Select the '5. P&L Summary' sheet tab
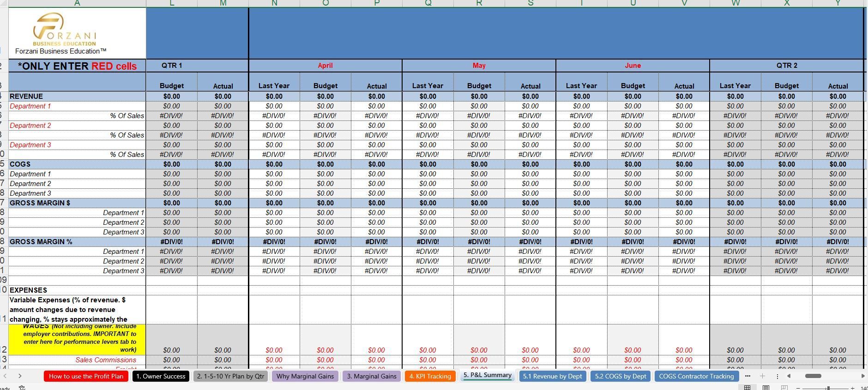868x390 pixels. tap(488, 375)
